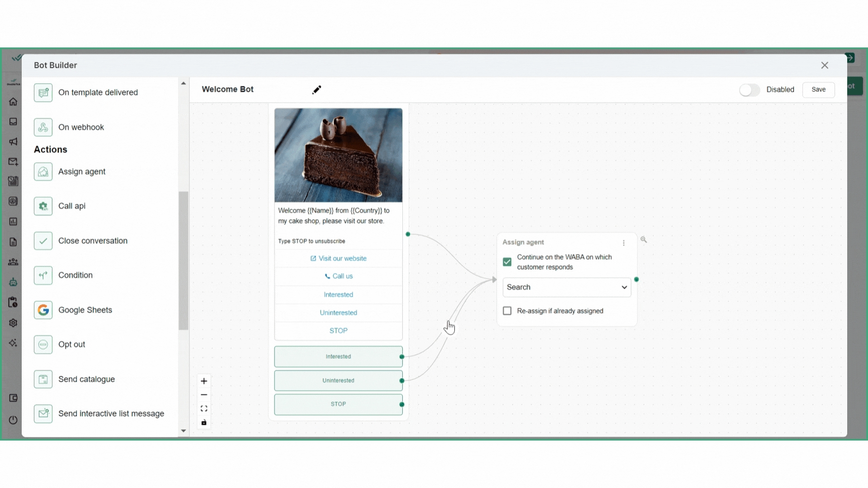This screenshot has width=868, height=488.
Task: Click the zoom in plus button on canvas
Action: [204, 381]
